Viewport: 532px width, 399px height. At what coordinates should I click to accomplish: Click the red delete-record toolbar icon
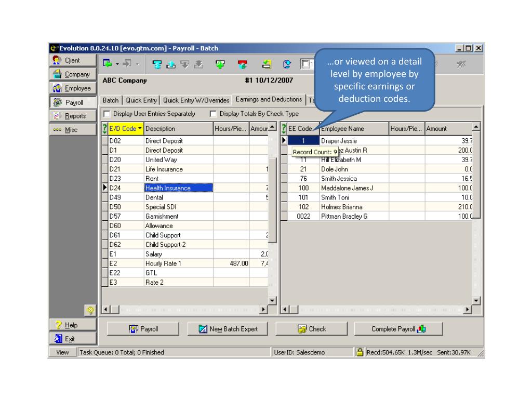click(241, 65)
